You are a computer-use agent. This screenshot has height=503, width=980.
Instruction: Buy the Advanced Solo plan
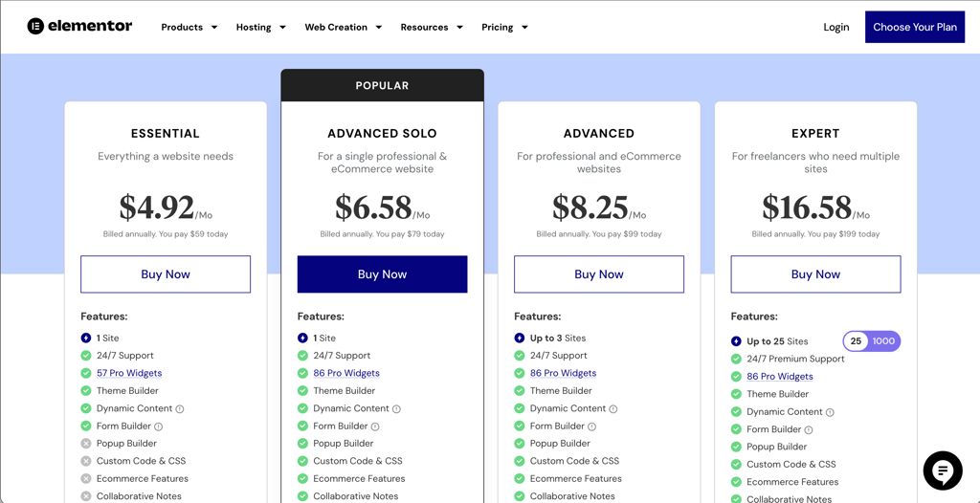(x=383, y=274)
